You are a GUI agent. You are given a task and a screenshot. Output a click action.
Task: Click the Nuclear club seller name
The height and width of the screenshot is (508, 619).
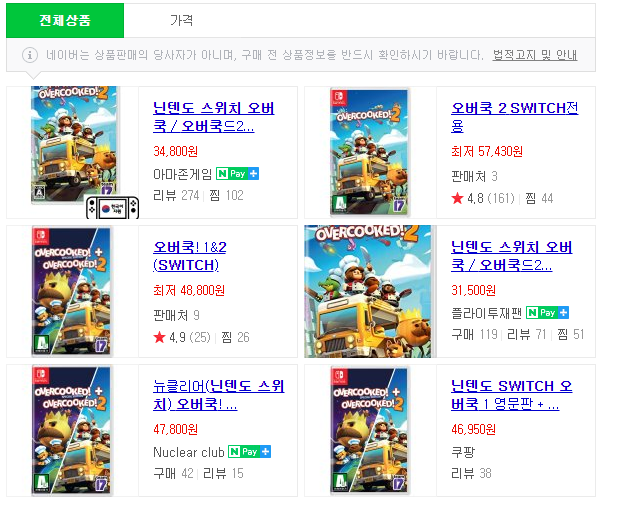(x=189, y=452)
